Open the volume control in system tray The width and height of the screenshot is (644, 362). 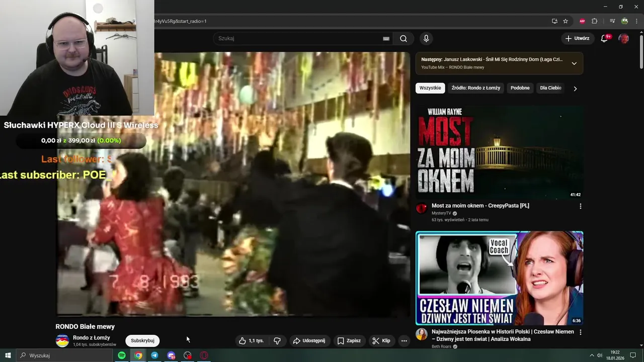tap(599, 355)
